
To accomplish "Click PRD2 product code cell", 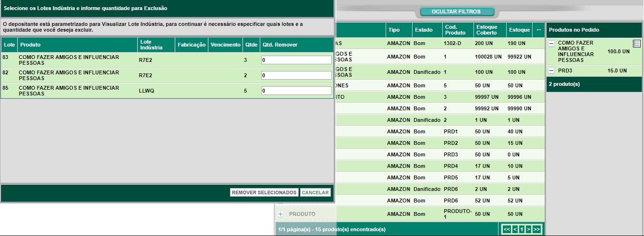I will pyautogui.click(x=451, y=143).
